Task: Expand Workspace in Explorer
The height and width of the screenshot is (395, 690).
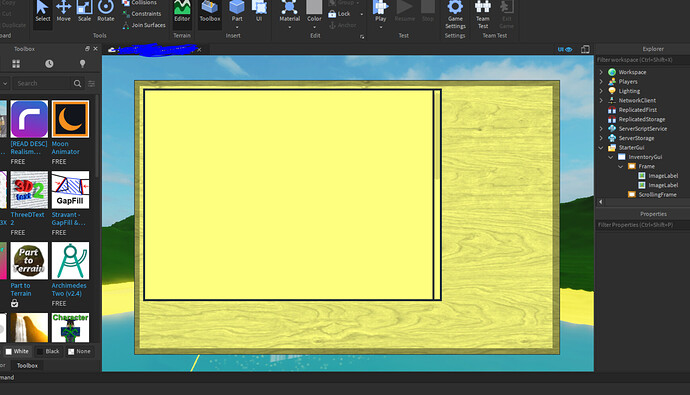Action: click(x=601, y=72)
